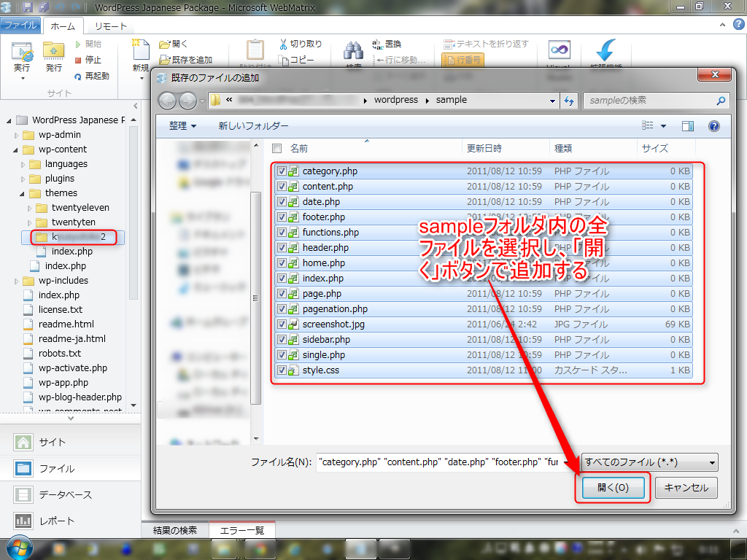Open the ファイル workspace
The width and height of the screenshot is (747, 560).
71,469
